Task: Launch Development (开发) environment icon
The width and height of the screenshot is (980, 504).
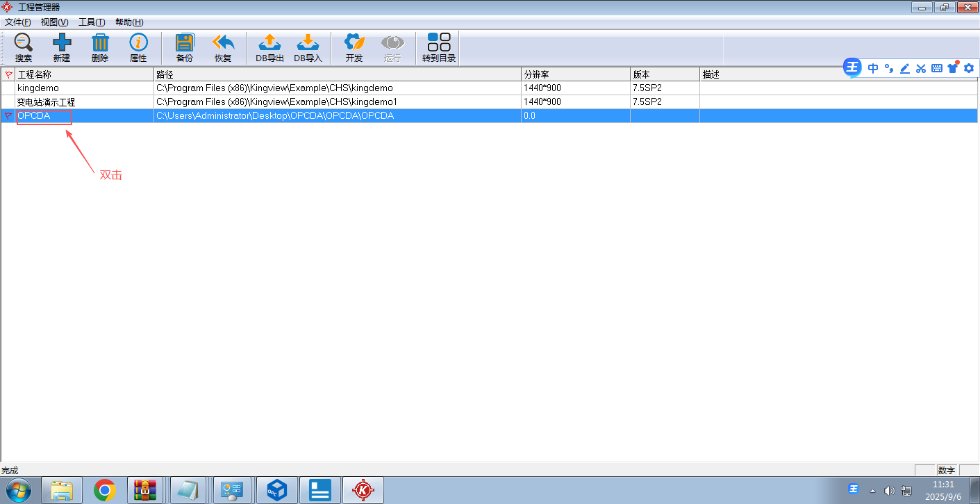Action: pyautogui.click(x=354, y=48)
